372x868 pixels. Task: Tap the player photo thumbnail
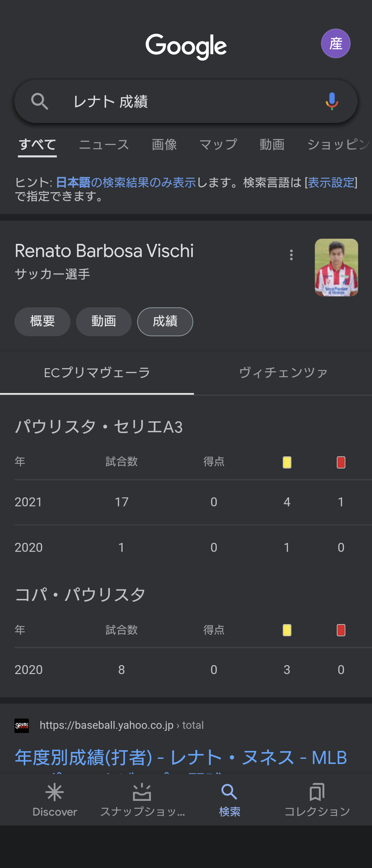click(x=337, y=268)
